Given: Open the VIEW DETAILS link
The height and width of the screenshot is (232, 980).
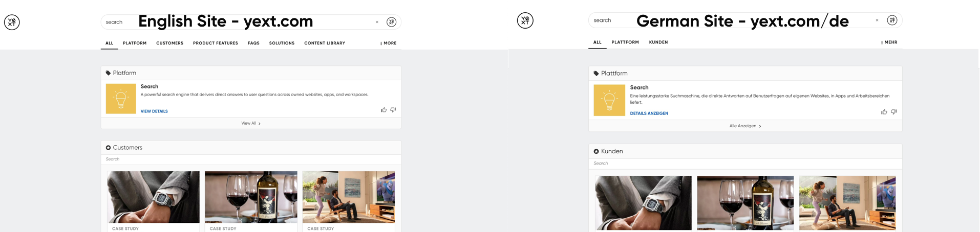Looking at the screenshot, I should point(154,111).
